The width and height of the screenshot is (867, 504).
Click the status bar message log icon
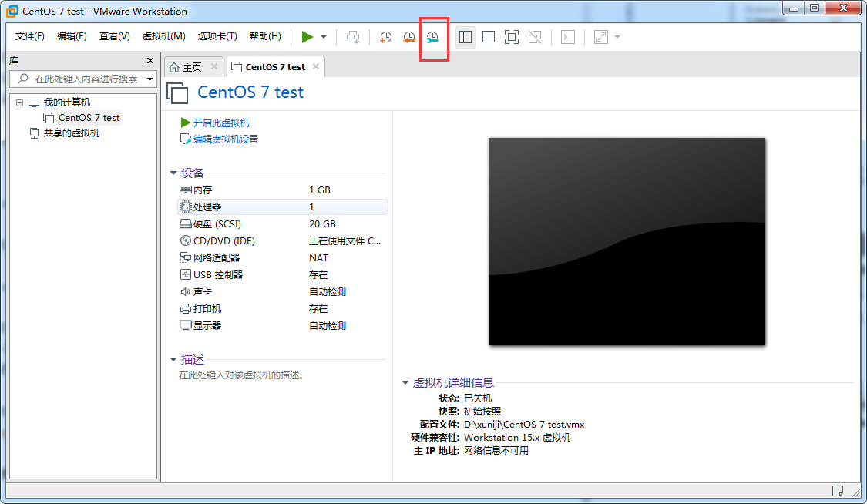coord(838,491)
